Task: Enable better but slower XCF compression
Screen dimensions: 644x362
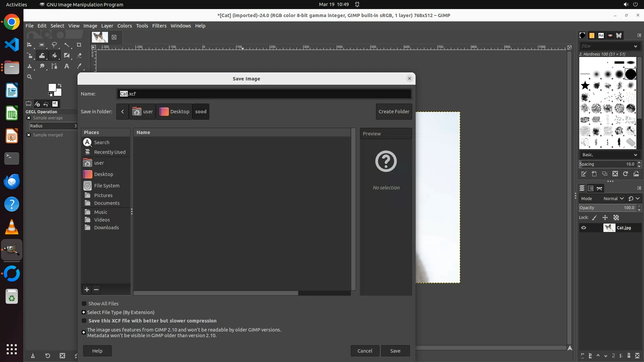Action: (x=84, y=321)
